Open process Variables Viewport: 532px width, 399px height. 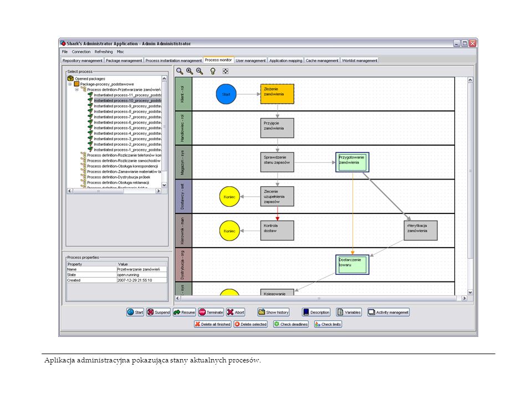[349, 312]
